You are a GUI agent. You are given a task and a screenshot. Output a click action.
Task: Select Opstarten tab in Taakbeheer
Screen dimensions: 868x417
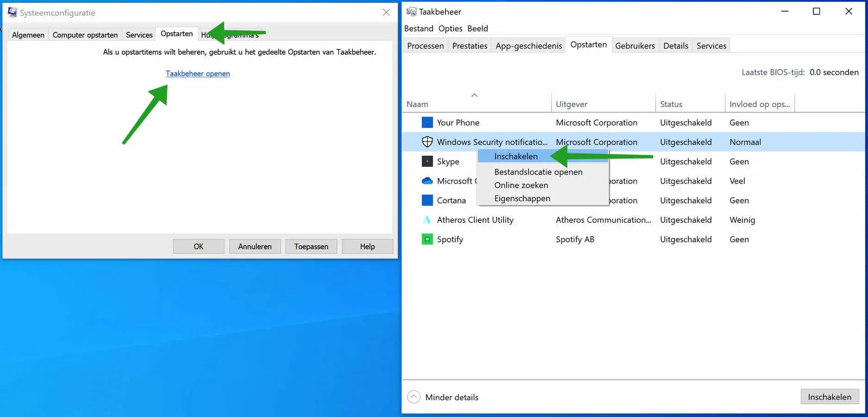(x=589, y=44)
